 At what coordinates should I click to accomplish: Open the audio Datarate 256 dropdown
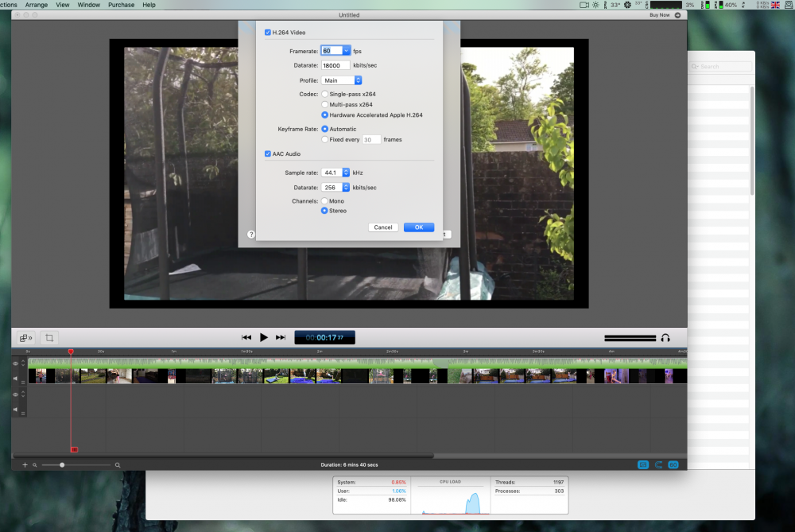click(x=335, y=187)
